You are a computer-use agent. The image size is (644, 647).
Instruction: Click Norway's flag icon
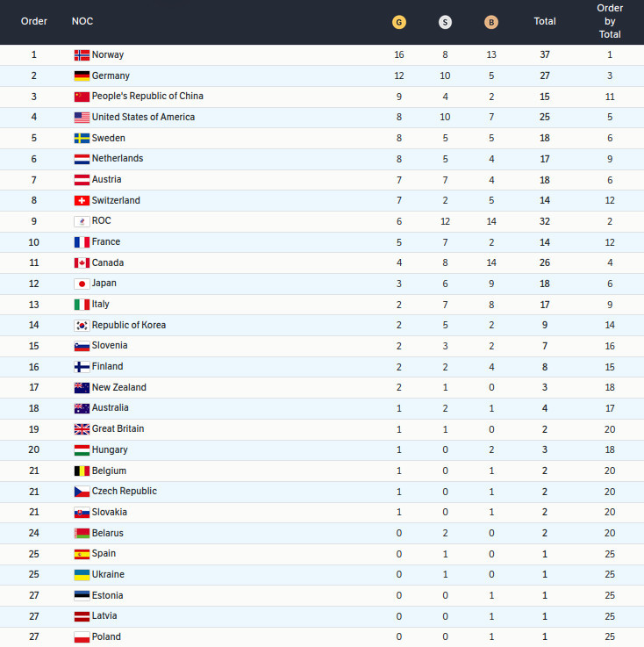point(82,55)
